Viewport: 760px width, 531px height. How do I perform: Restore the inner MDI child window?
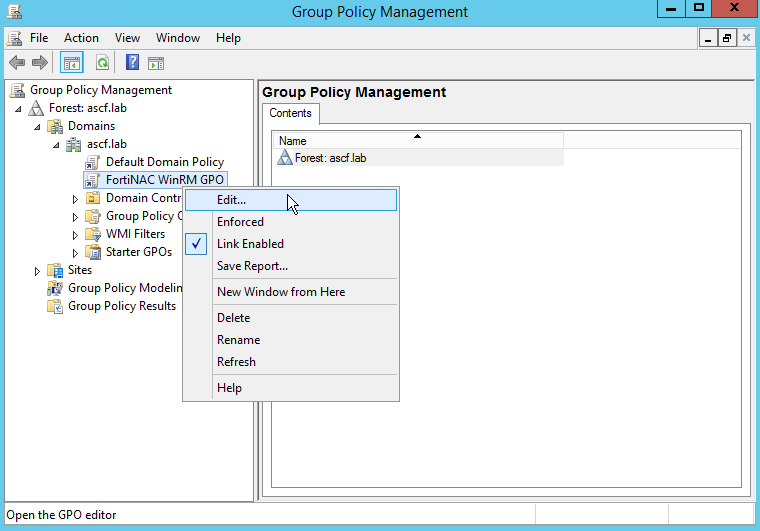727,38
